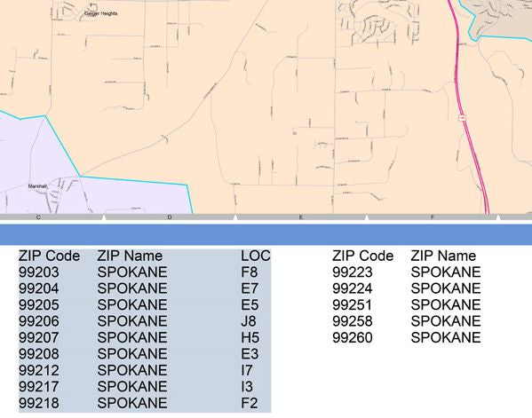This screenshot has width=532, height=418.
Task: Click SPOKANE in the 99258 row
Action: [446, 321]
